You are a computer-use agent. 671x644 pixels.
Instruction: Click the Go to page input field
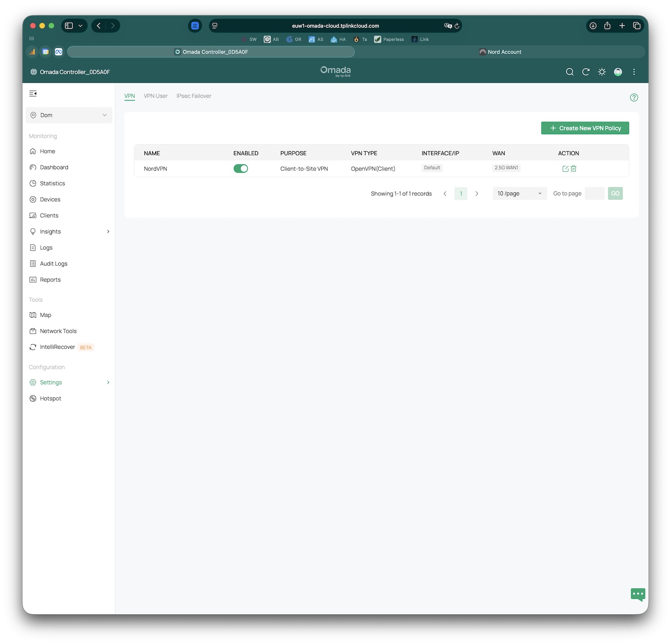point(594,194)
